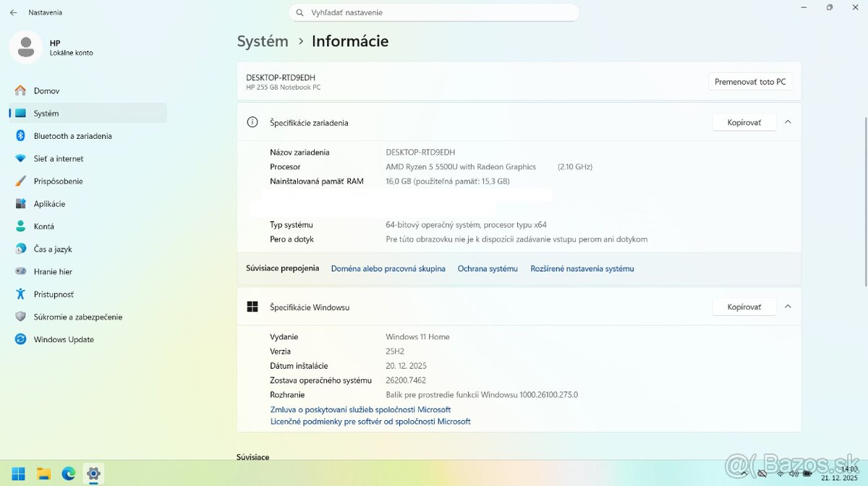Open Bluetooth a zariadenia settings
This screenshot has width=868, height=486.
(72, 136)
